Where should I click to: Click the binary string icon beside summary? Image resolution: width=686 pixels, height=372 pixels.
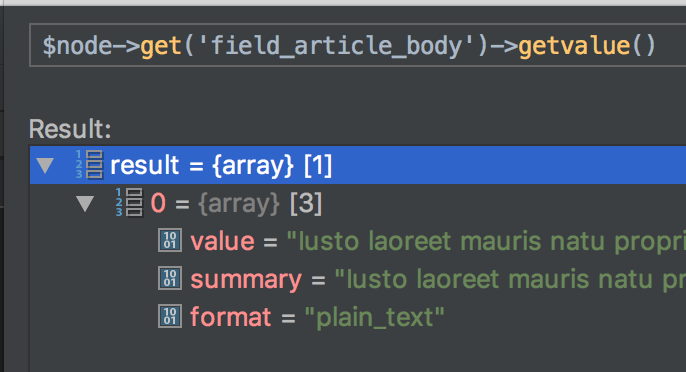pyautogui.click(x=170, y=278)
